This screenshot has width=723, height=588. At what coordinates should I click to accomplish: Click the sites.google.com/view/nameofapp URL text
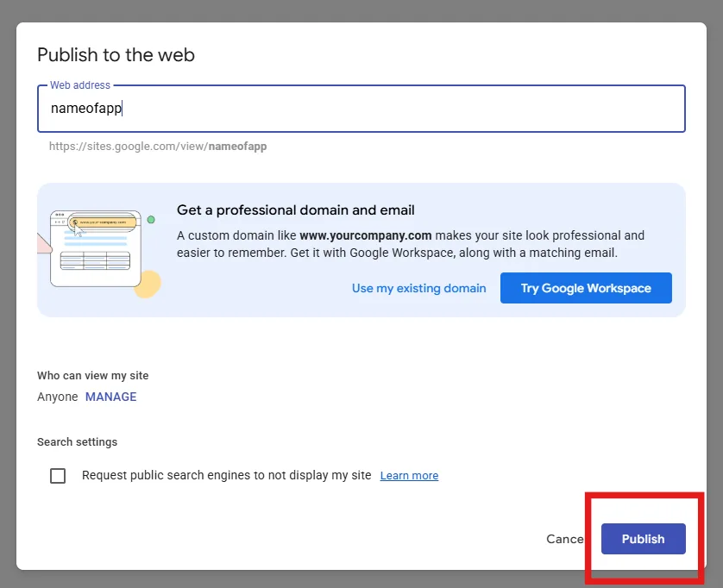click(158, 147)
